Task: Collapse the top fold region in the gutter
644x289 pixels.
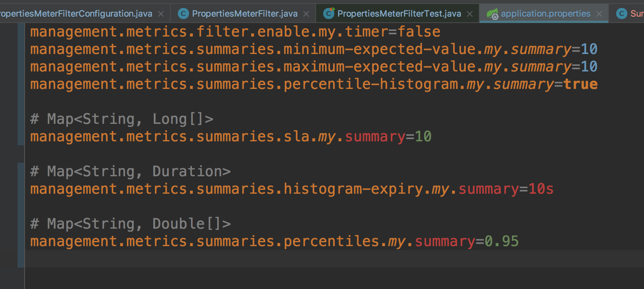Action: click(x=20, y=83)
